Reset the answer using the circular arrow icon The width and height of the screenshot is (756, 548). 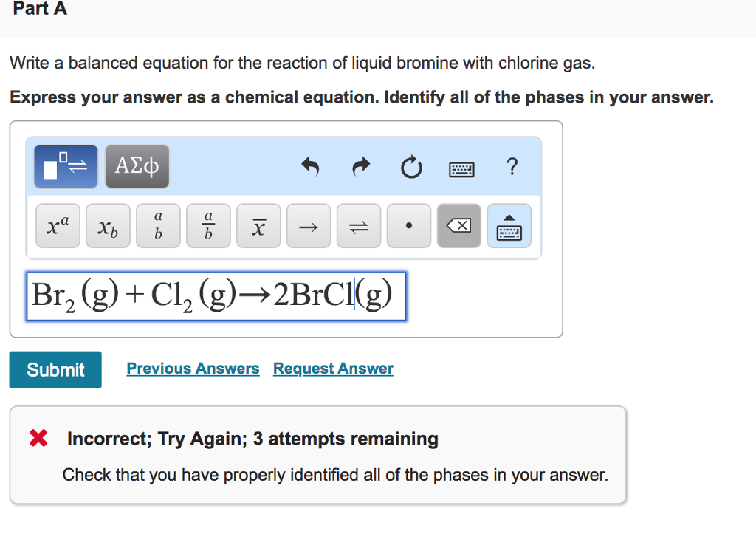click(411, 168)
